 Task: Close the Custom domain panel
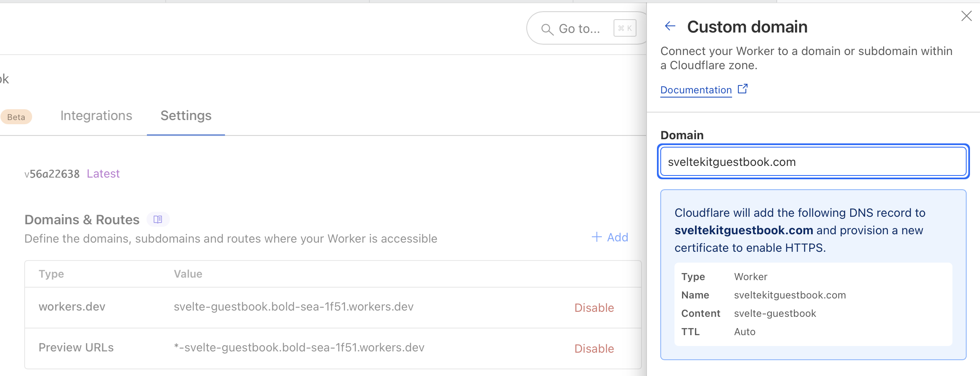tap(966, 16)
